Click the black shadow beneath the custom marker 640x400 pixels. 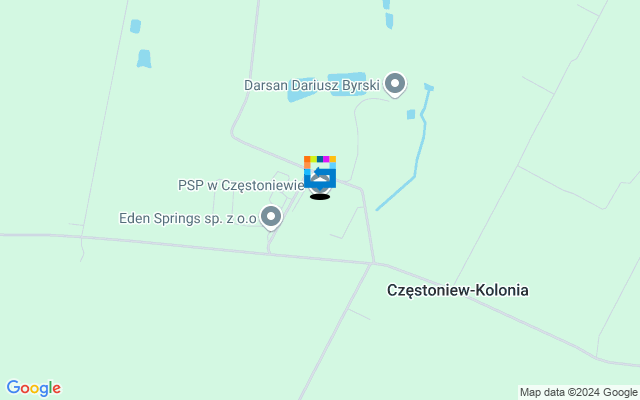pos(320,197)
